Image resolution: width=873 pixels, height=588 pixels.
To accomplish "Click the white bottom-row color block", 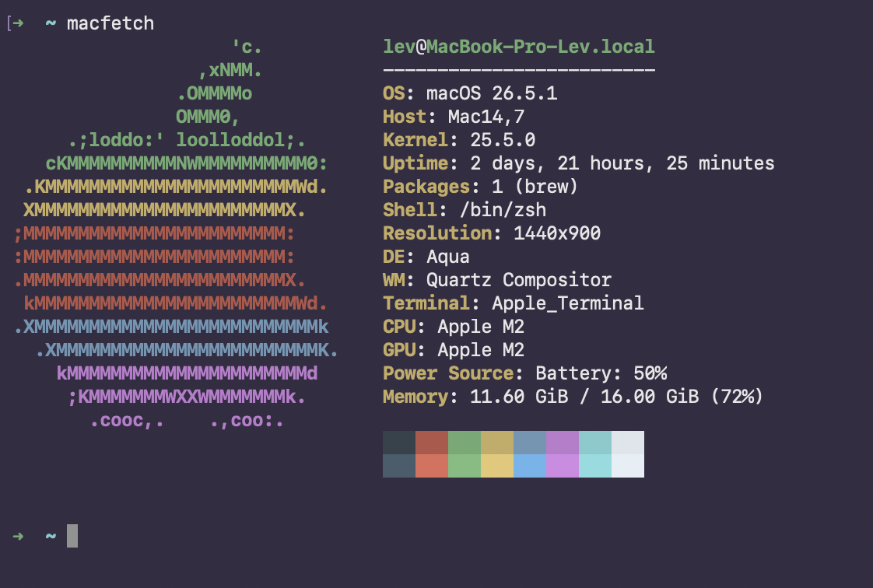I will (x=628, y=466).
